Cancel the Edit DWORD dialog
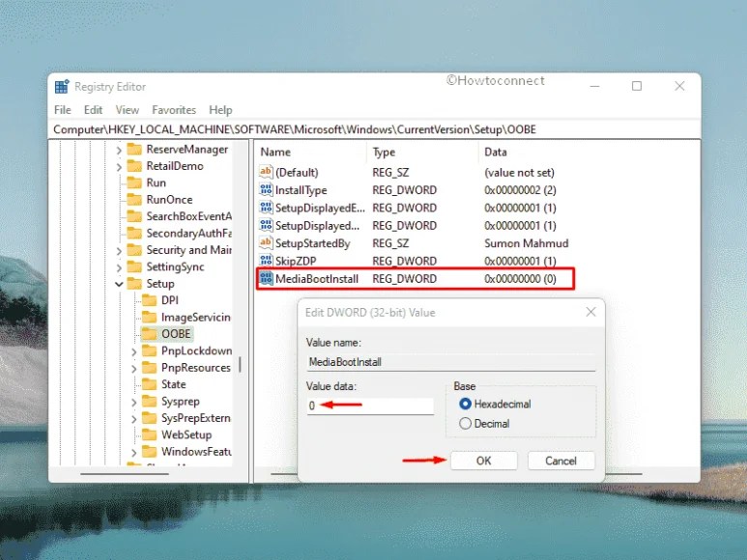This screenshot has height=560, width=747. coord(560,461)
